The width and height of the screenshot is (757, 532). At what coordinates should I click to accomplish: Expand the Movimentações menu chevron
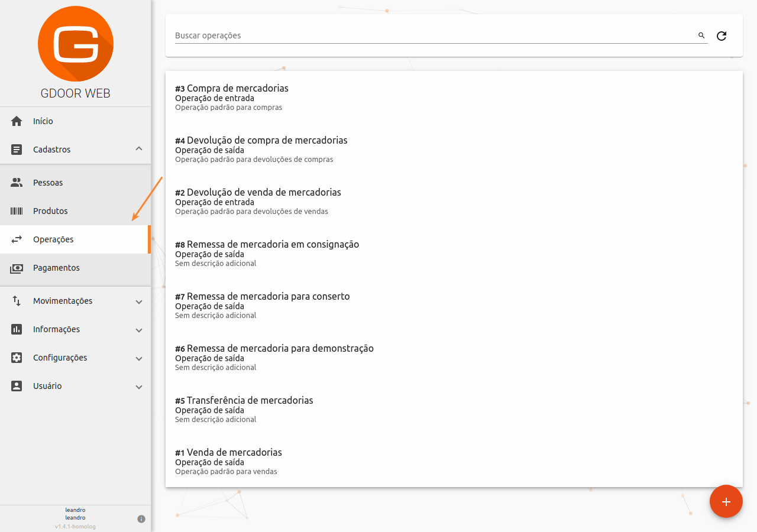coord(139,301)
